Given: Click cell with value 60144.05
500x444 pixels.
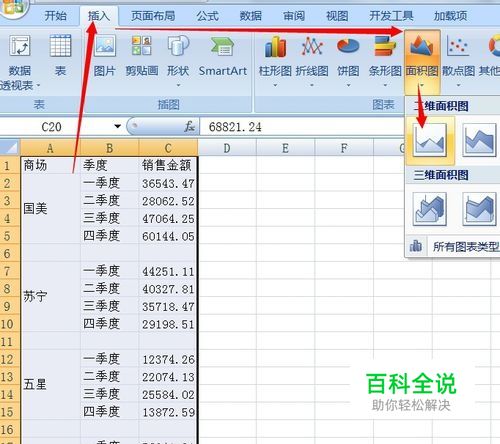Looking at the screenshot, I should pos(168,236).
